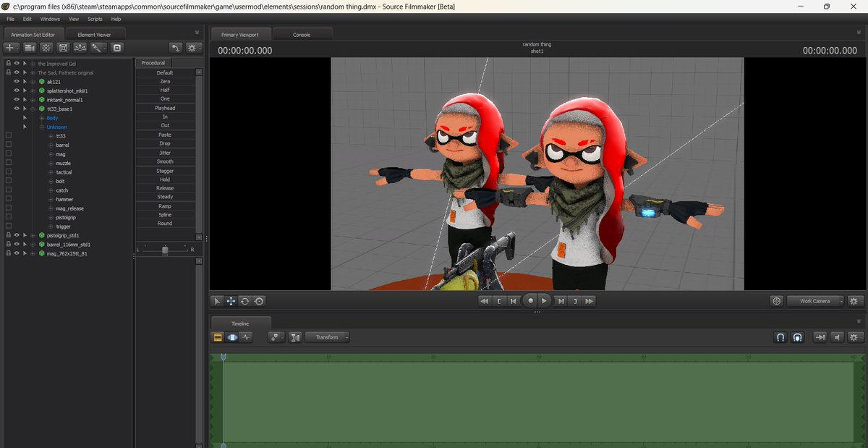The width and height of the screenshot is (868, 448).
Task: Expand the splattershot_mkiii1 tree node
Action: click(33, 90)
